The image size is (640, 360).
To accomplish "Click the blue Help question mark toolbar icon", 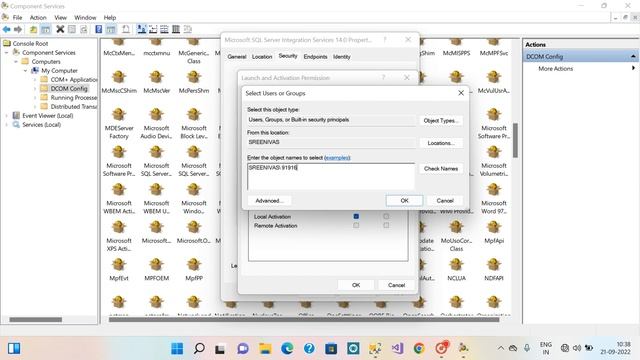I will 98,29.
